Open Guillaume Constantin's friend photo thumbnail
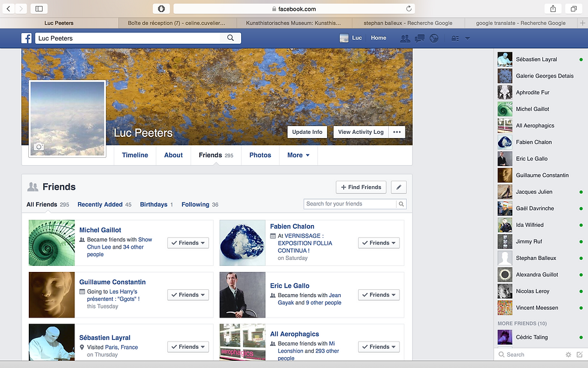 click(x=52, y=295)
